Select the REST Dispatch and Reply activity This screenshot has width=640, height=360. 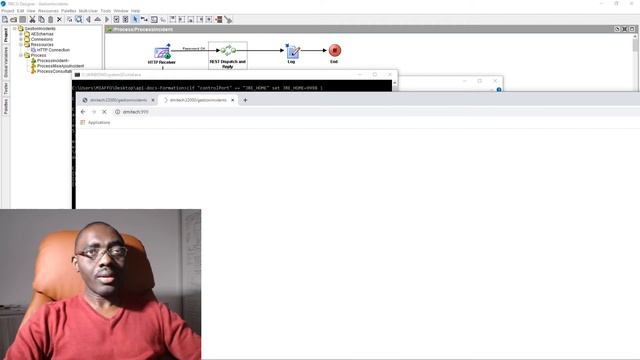228,55
